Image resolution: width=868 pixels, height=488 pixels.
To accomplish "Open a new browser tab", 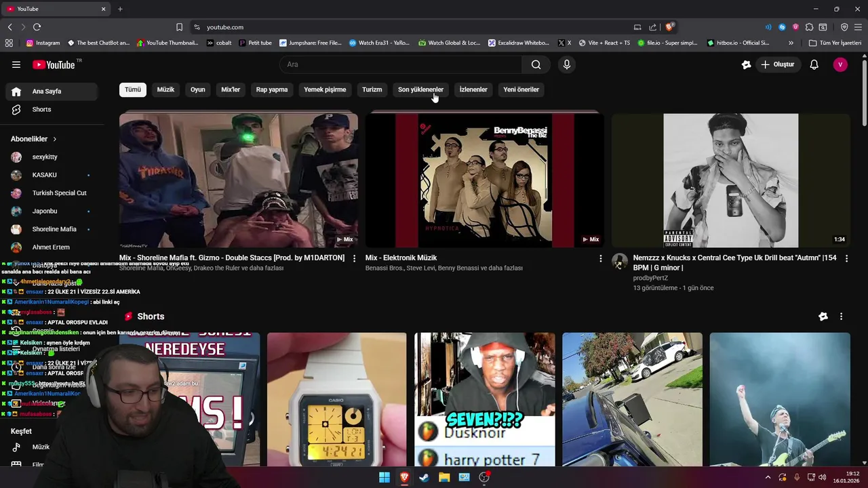I will coord(120,9).
